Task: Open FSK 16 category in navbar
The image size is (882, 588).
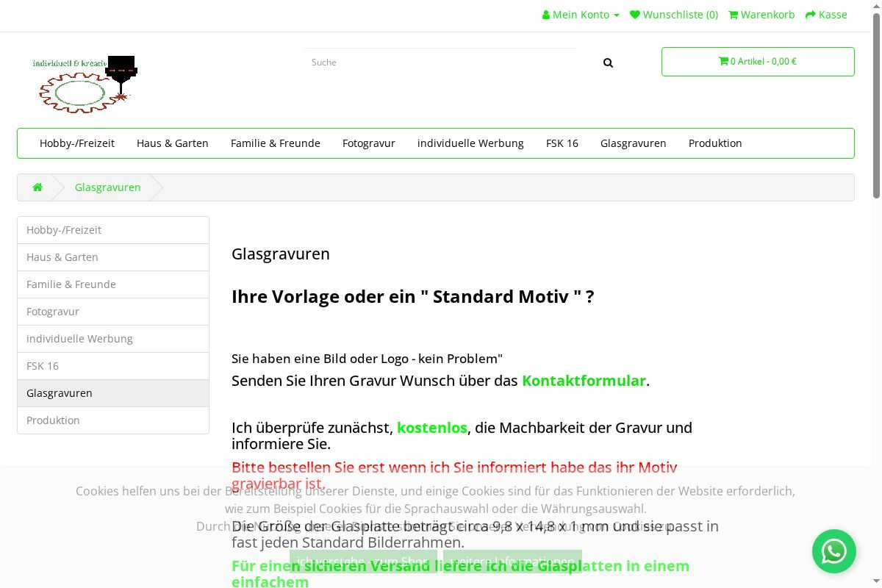Action: (562, 143)
